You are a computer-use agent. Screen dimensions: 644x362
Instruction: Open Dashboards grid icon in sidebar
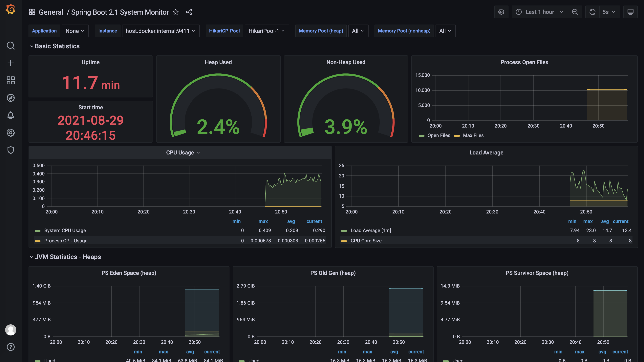pos(11,80)
